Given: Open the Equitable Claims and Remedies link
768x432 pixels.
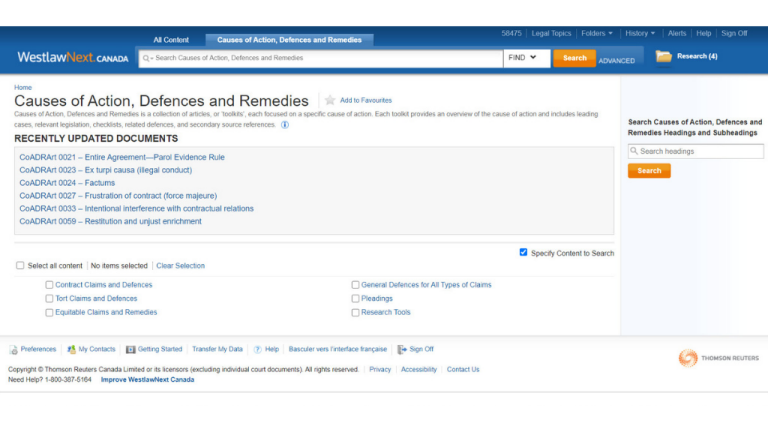Looking at the screenshot, I should pyautogui.click(x=106, y=312).
